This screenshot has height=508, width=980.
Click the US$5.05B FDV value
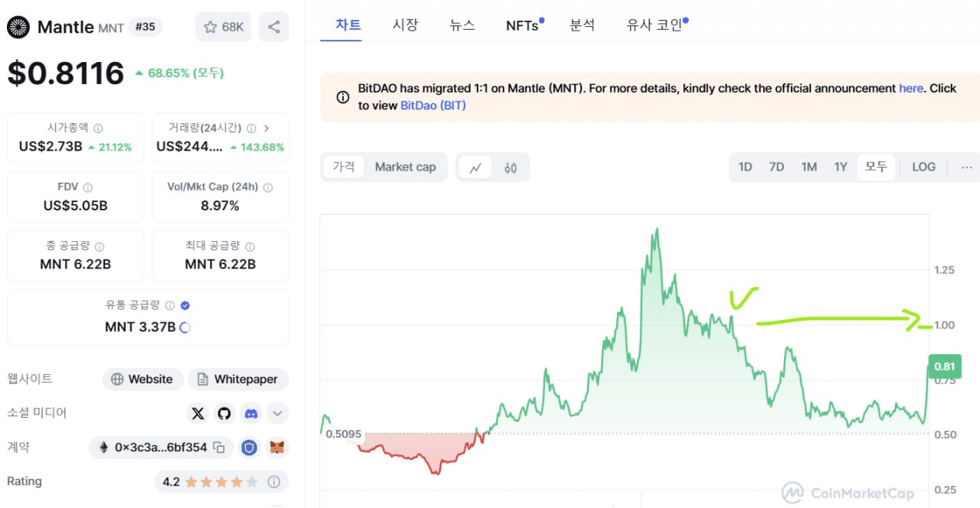75,206
